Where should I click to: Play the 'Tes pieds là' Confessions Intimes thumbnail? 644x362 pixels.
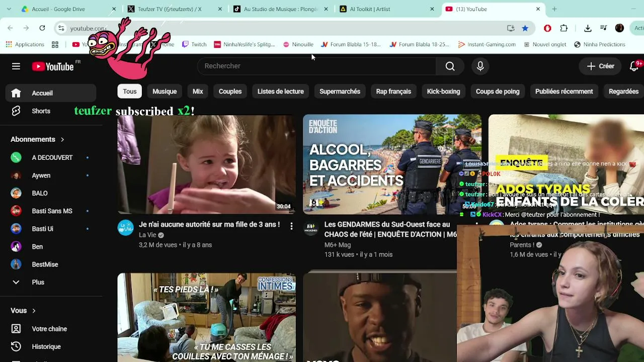(x=207, y=318)
